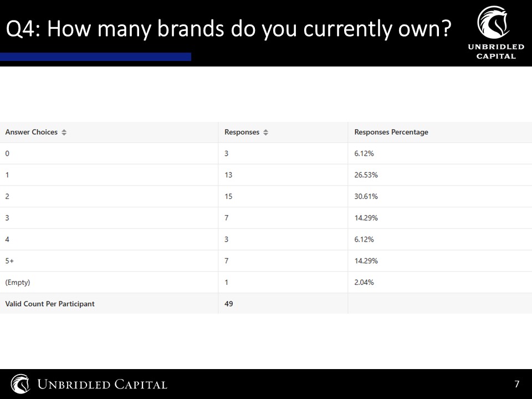Select the 30.61% percentage cell

366,196
